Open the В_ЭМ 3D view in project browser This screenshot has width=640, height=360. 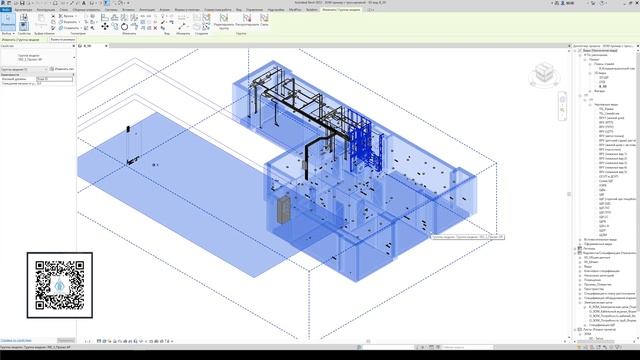[x=602, y=87]
